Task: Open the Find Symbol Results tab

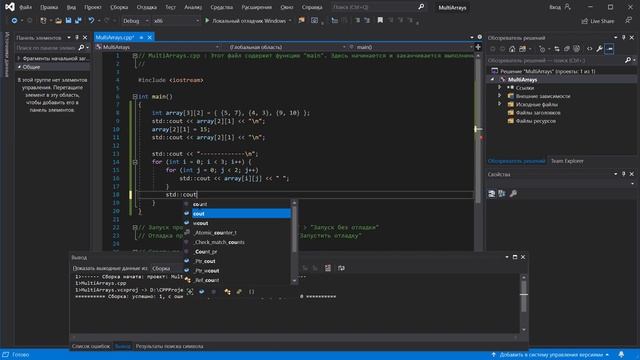Action: click(x=169, y=346)
